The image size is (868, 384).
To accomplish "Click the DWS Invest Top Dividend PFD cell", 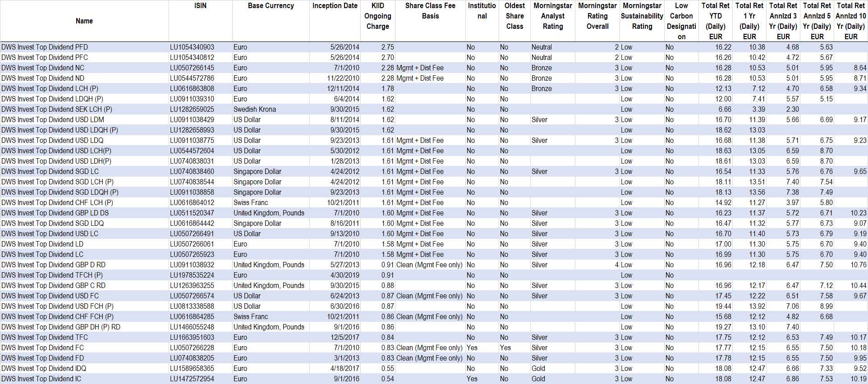I will click(x=45, y=47).
